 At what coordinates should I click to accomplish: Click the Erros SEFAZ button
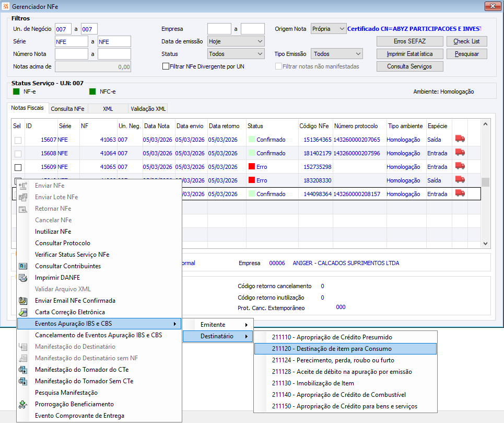pos(410,41)
